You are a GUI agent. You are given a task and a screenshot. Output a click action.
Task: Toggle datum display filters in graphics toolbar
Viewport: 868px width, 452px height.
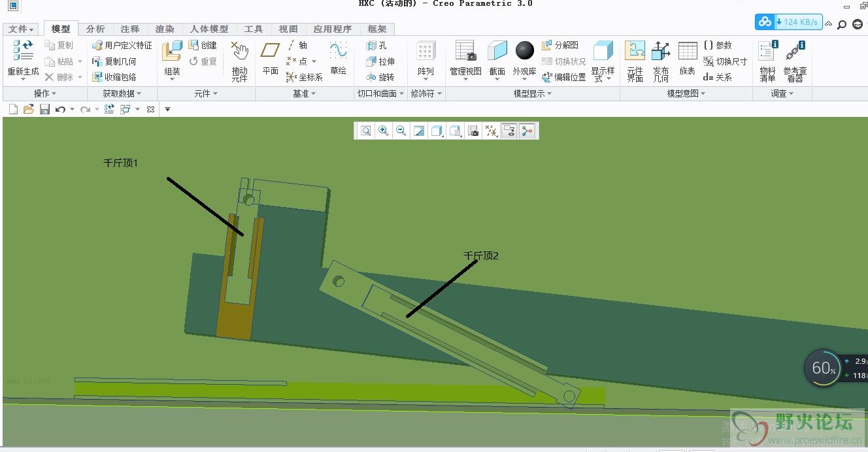click(491, 131)
